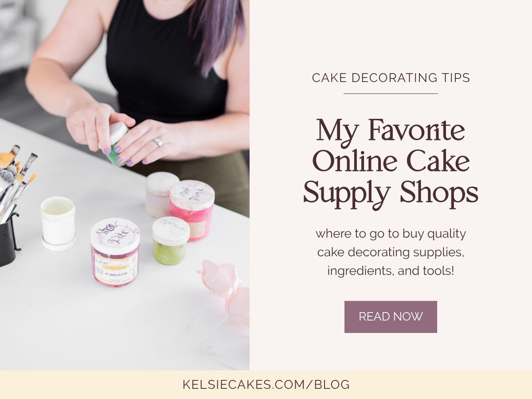Click the Stargazer color jar
The width and height of the screenshot is (532, 399).
pos(115,252)
